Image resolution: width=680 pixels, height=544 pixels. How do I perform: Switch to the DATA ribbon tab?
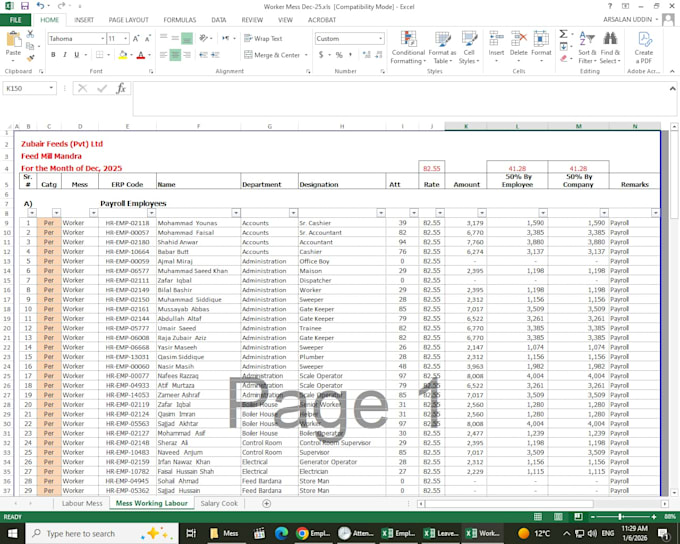click(219, 20)
